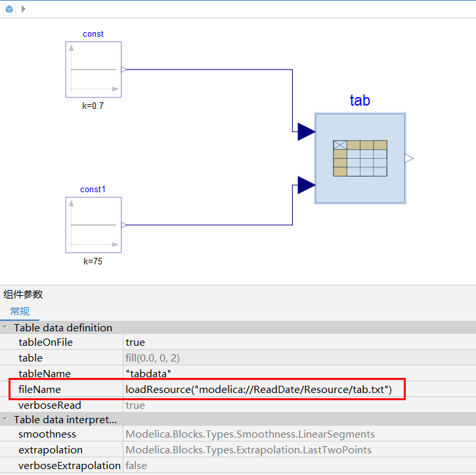Image resolution: width=476 pixels, height=475 pixels.
Task: Collapse the Table data interpretation section
Action: [x=6, y=419]
